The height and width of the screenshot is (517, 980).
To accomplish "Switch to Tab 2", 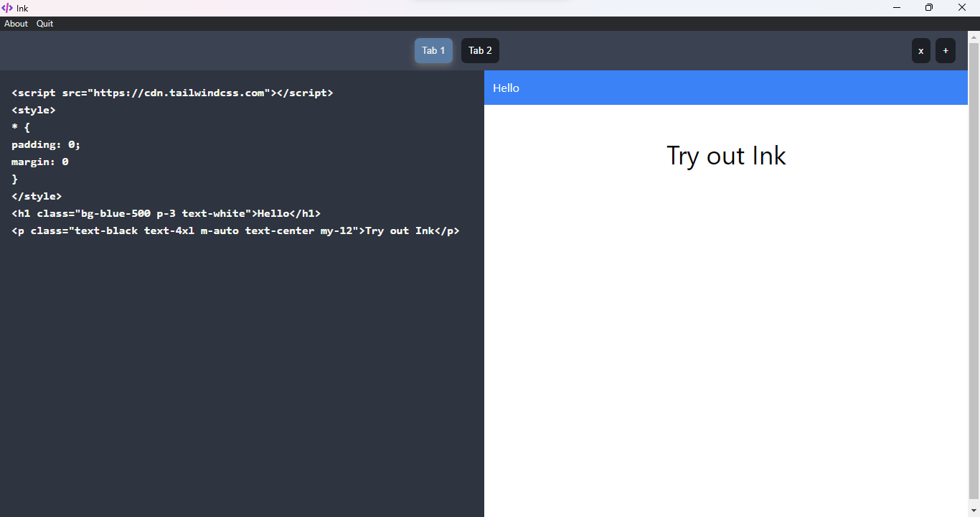I will (479, 50).
